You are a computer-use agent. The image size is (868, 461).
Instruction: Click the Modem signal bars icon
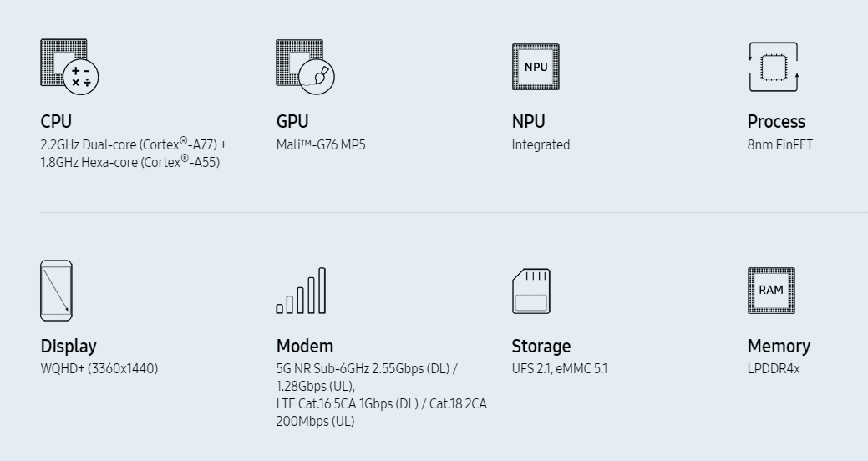[x=301, y=291]
